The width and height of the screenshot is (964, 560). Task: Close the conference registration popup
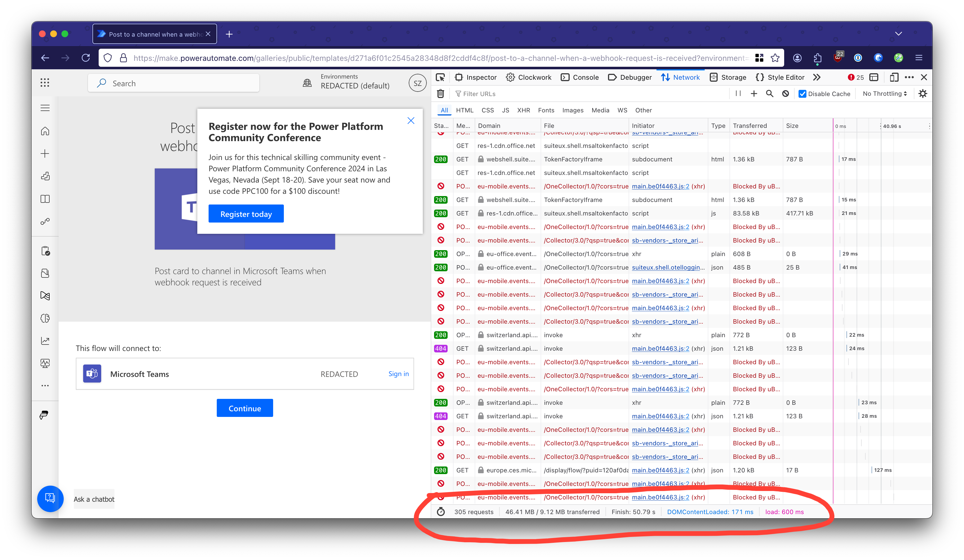411,121
